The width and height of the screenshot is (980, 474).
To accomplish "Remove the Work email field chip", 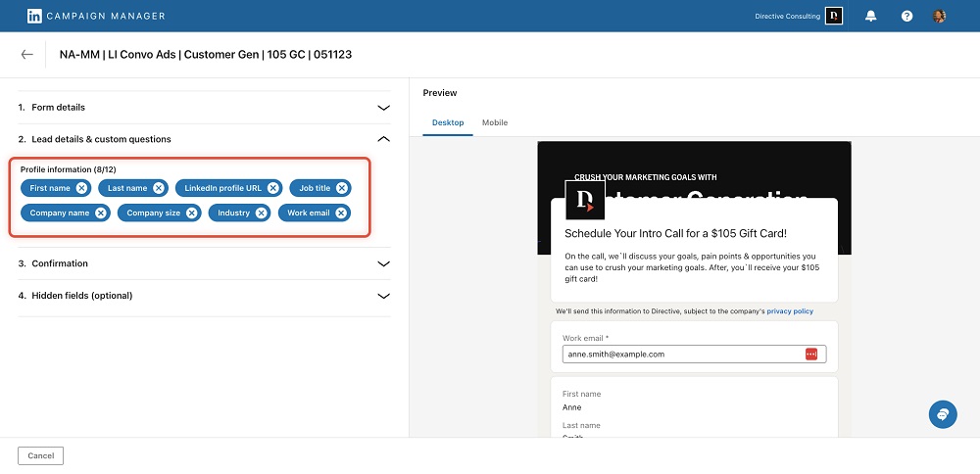I will [x=341, y=213].
